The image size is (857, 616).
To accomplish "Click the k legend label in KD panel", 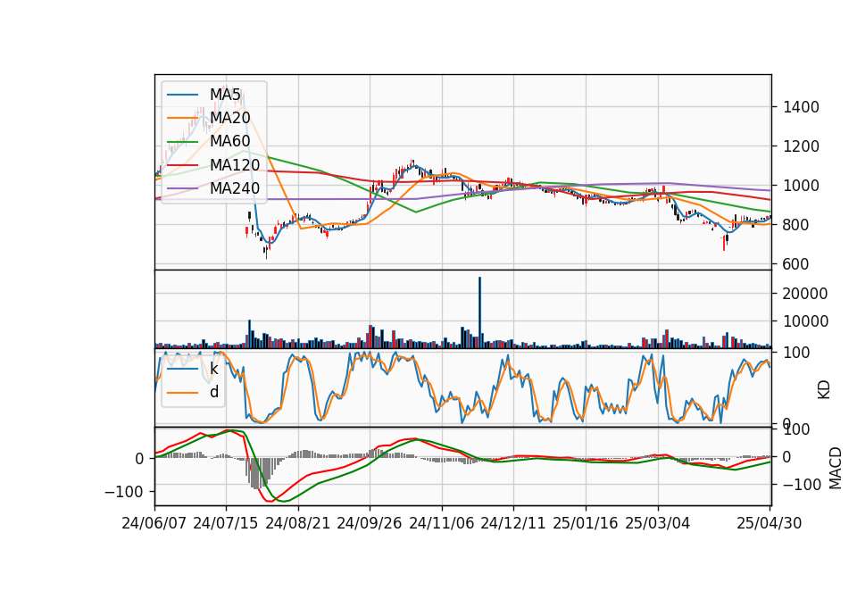I will (214, 369).
